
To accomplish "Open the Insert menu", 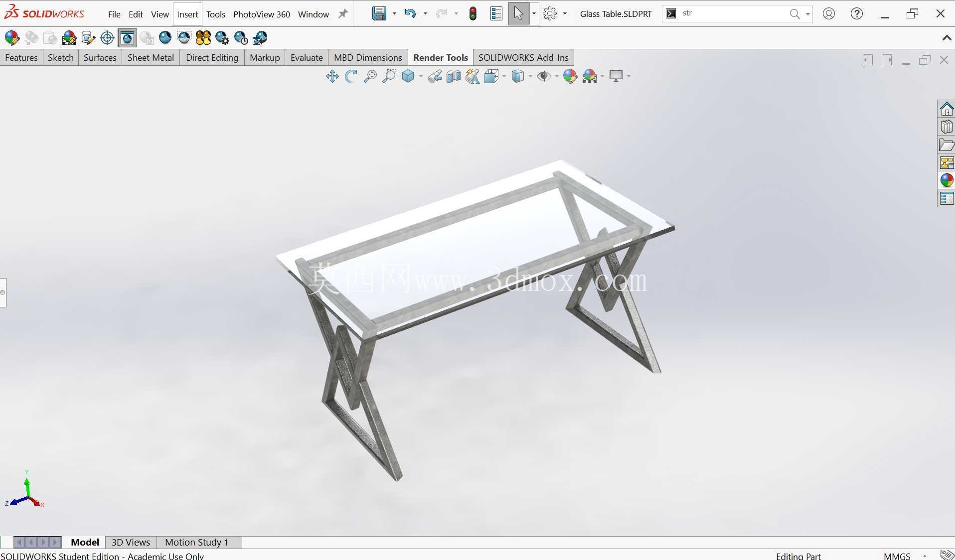I will [x=187, y=14].
